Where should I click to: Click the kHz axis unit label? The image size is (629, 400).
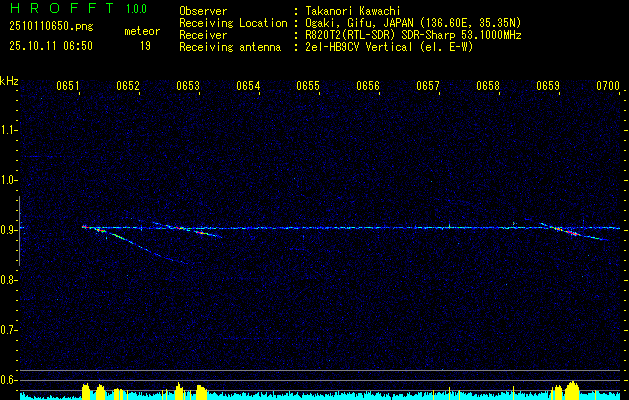pyautogui.click(x=9, y=80)
